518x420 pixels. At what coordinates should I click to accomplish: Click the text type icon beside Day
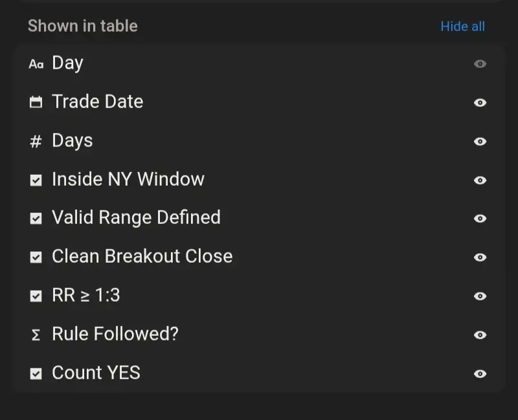(36, 63)
